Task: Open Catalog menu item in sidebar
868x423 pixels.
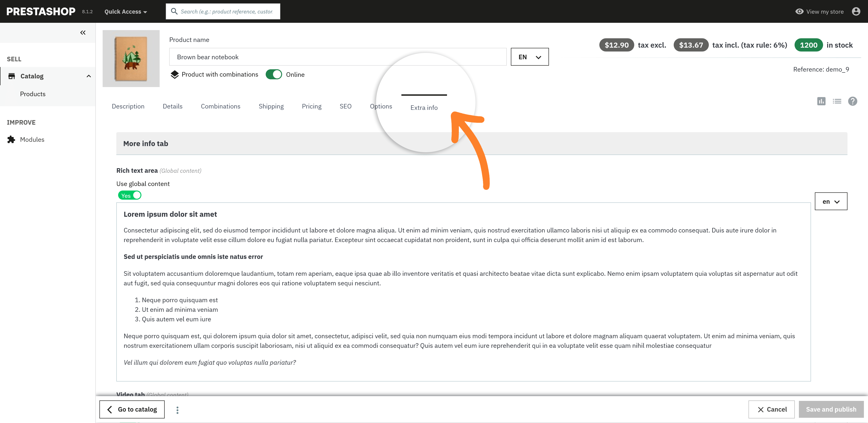Action: 32,76
